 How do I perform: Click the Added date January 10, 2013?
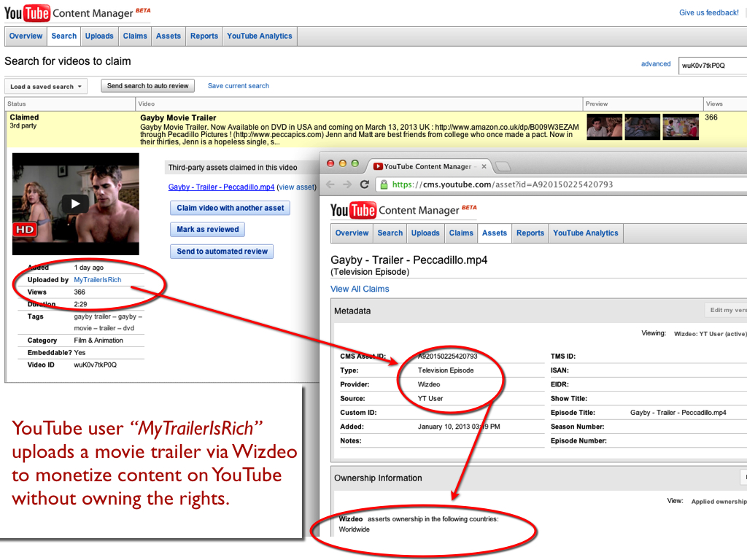[459, 427]
